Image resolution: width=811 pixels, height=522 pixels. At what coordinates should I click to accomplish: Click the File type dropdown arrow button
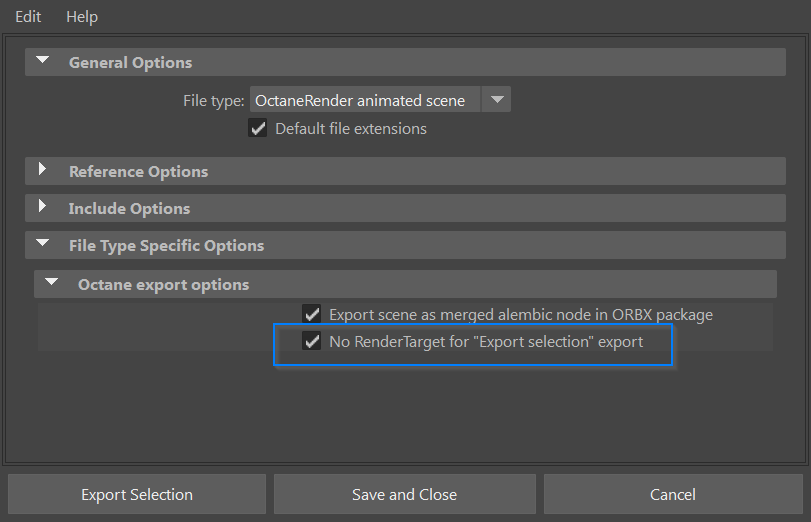(497, 100)
